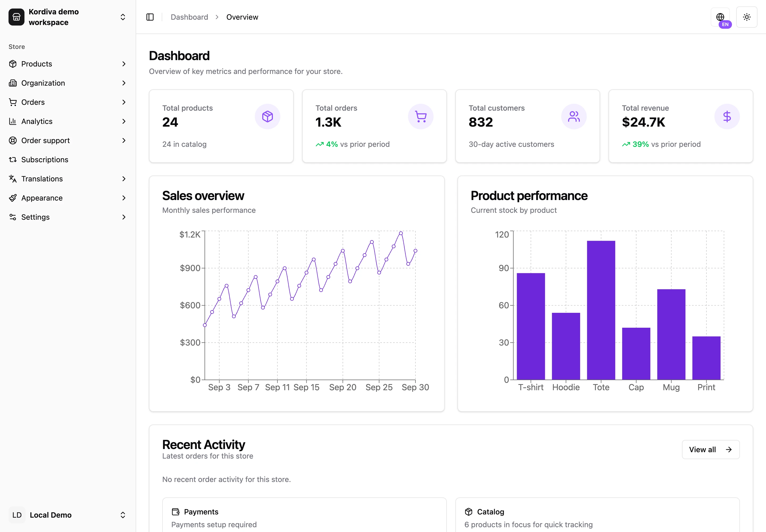Click the "1.3K" total orders value

click(x=328, y=122)
